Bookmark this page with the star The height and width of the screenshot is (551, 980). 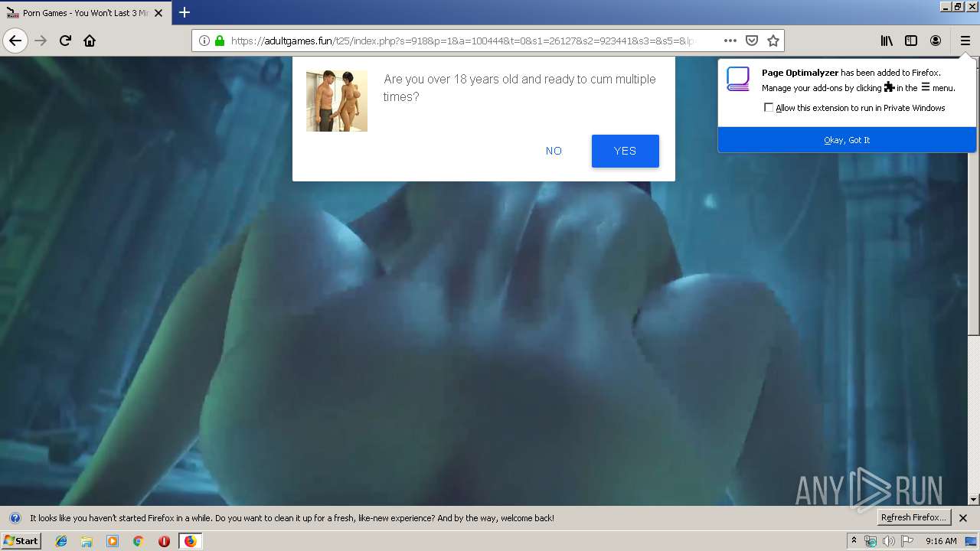click(x=773, y=41)
